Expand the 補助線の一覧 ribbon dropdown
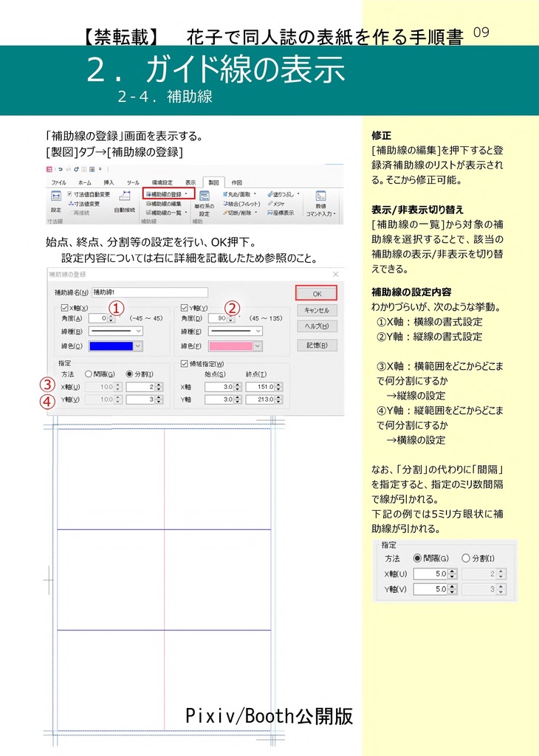The width and height of the screenshot is (539, 756). point(186,213)
